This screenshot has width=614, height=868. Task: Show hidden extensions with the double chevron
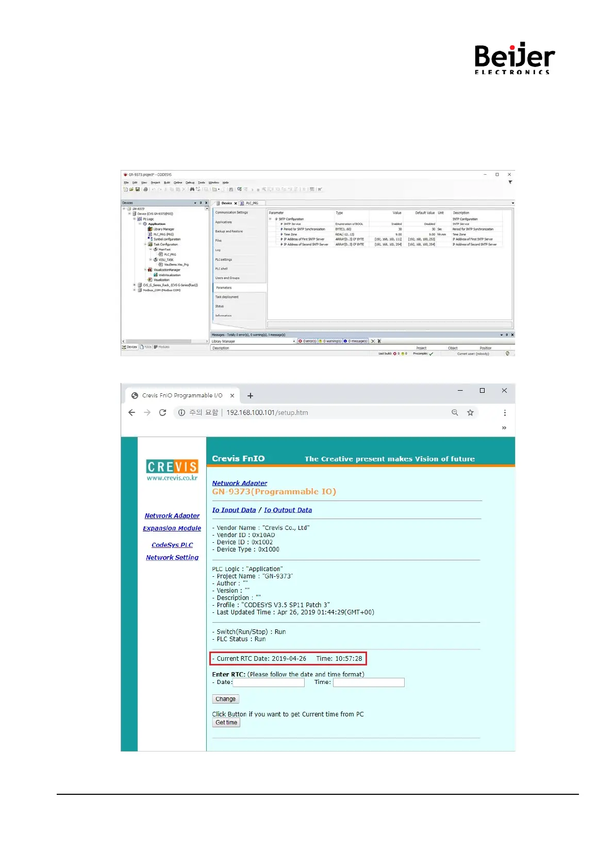click(504, 428)
